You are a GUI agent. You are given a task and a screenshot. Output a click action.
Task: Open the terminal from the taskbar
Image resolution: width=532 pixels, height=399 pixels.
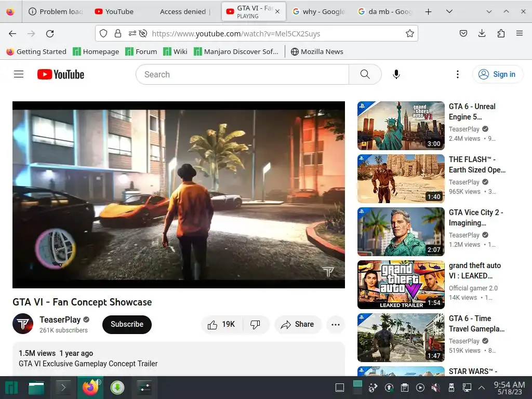(x=63, y=388)
